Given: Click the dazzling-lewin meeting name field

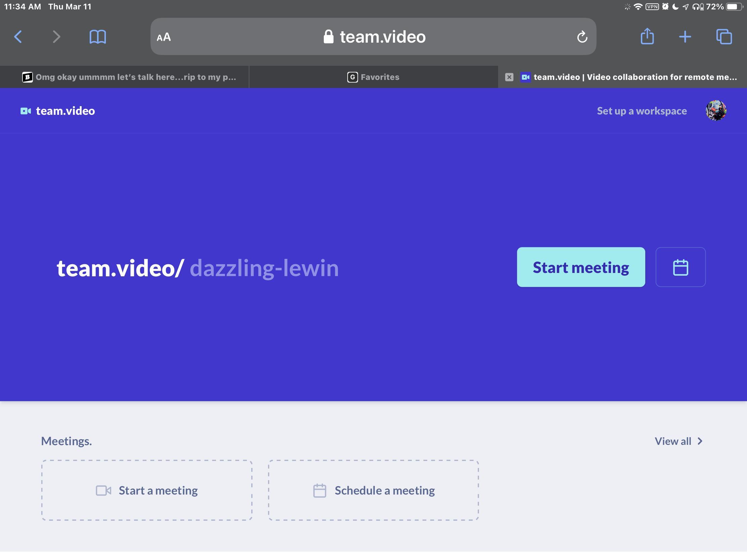Looking at the screenshot, I should click(264, 268).
